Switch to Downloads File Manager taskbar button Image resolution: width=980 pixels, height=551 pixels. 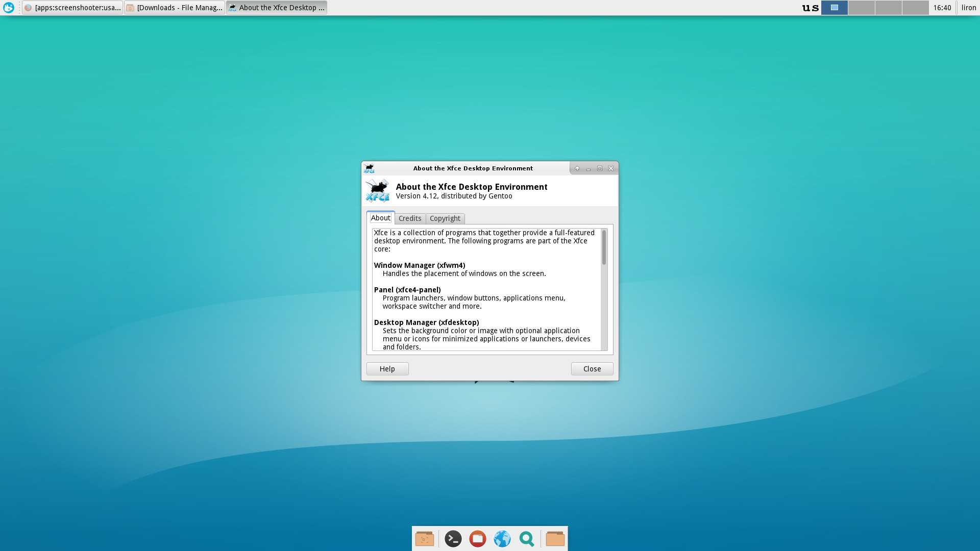tap(175, 8)
